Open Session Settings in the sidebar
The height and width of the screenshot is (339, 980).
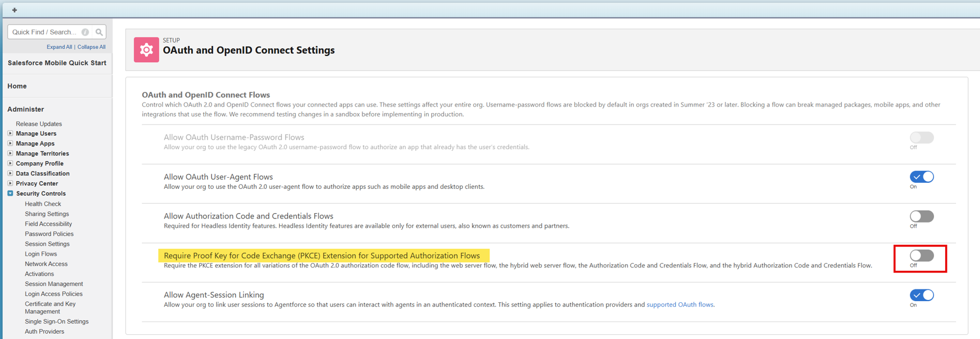[47, 244]
